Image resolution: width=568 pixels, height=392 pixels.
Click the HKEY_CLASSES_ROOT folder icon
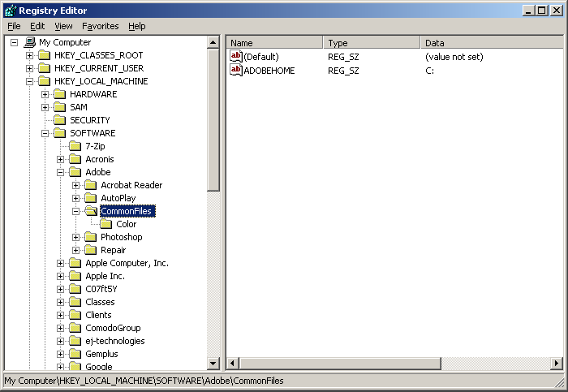click(x=44, y=55)
